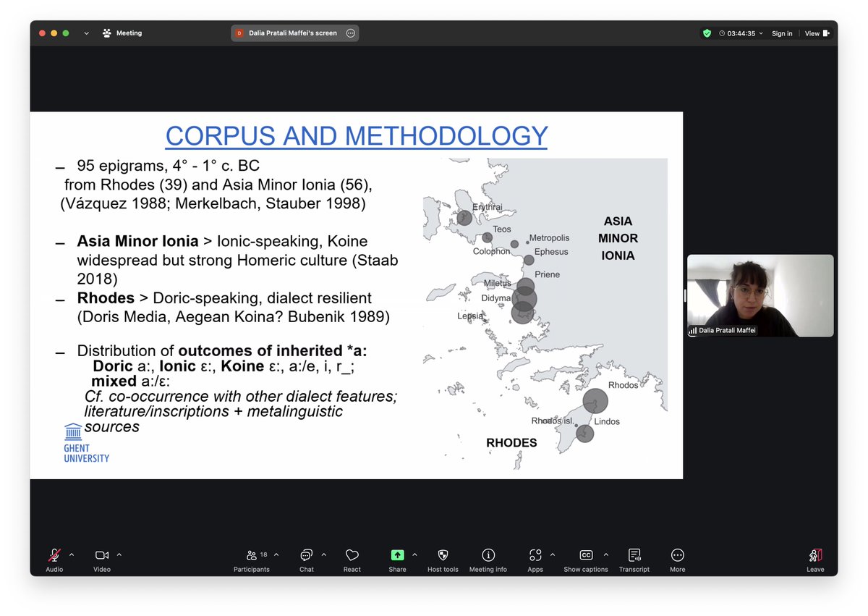Click the green security shield icon
868x616 pixels.
(x=707, y=33)
